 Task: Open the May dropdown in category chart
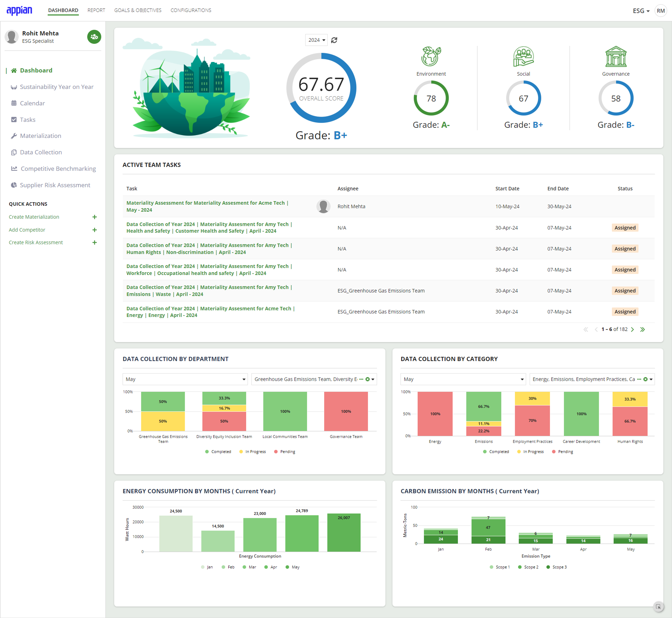click(x=463, y=379)
